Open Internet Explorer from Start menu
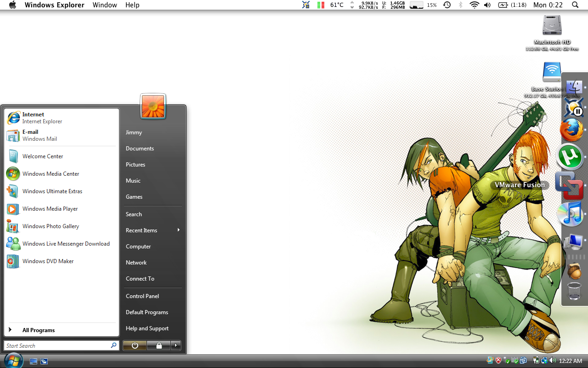This screenshot has height=368, width=588. click(x=62, y=118)
